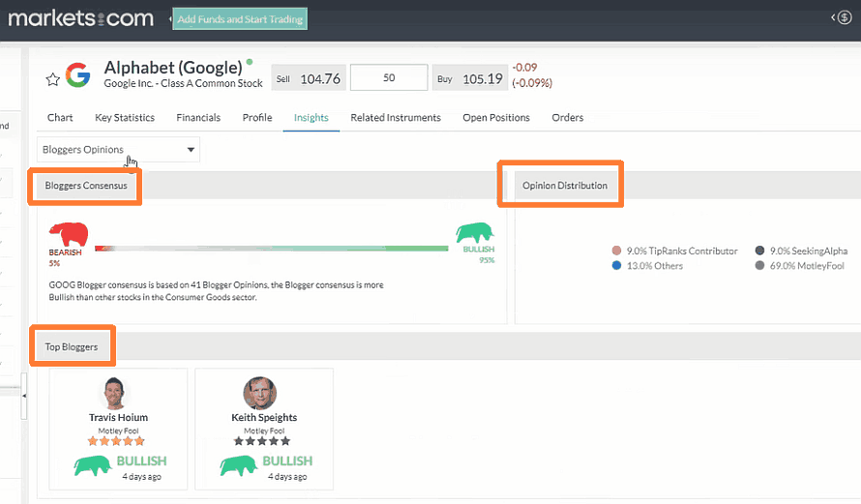Click the green bullish bull icon in consensus
Screen dimensions: 861x504
(x=475, y=233)
